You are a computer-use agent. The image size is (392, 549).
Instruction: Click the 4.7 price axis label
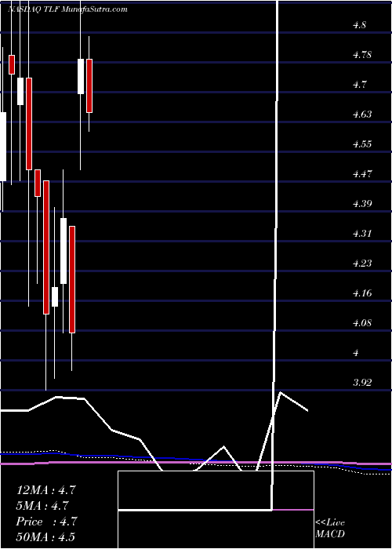tap(359, 85)
